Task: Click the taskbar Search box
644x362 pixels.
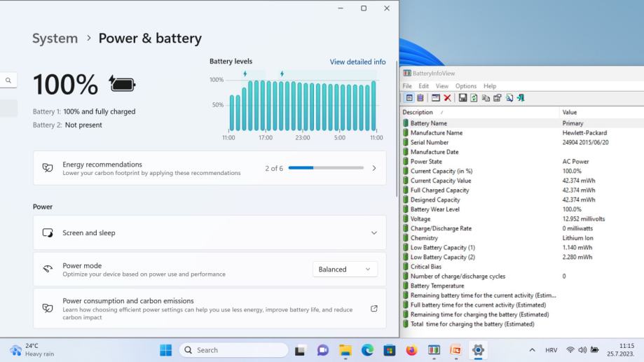Action: [x=234, y=350]
